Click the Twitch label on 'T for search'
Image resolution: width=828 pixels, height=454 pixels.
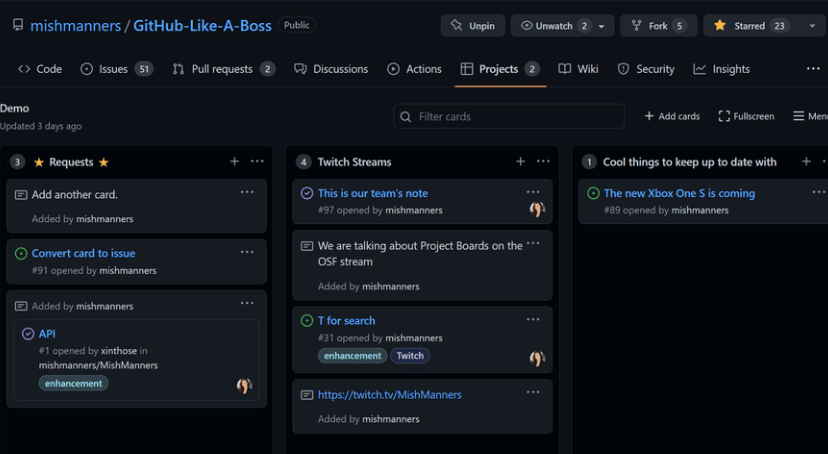pyautogui.click(x=410, y=356)
